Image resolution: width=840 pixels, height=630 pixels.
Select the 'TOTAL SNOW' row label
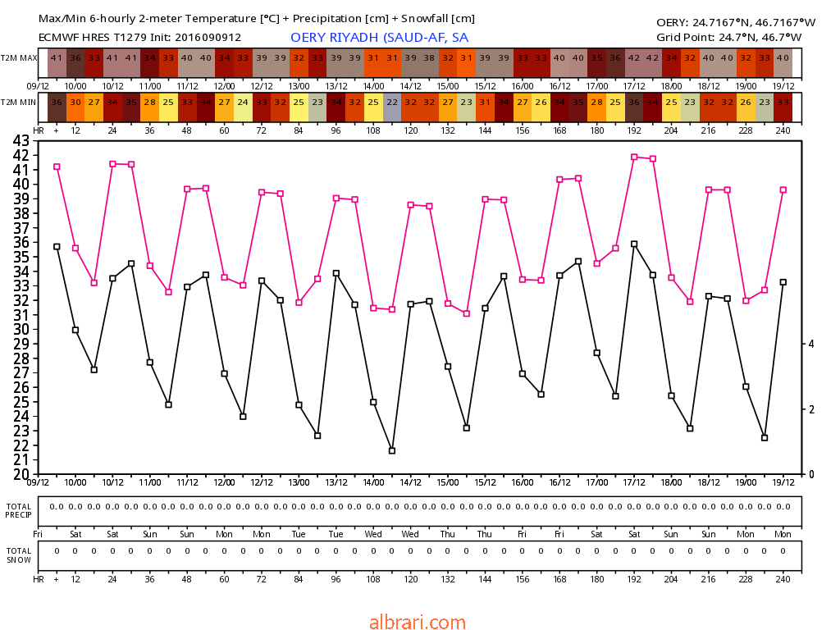pyautogui.click(x=19, y=555)
